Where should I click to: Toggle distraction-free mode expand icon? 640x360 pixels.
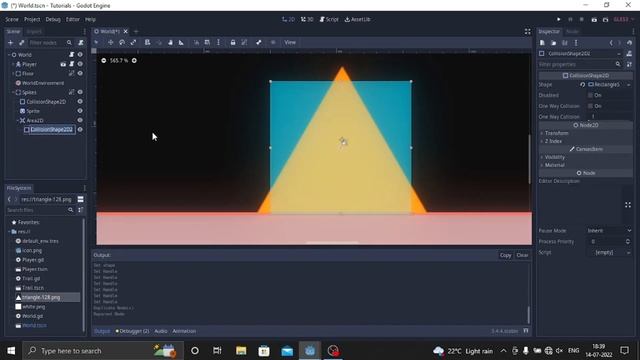(527, 31)
